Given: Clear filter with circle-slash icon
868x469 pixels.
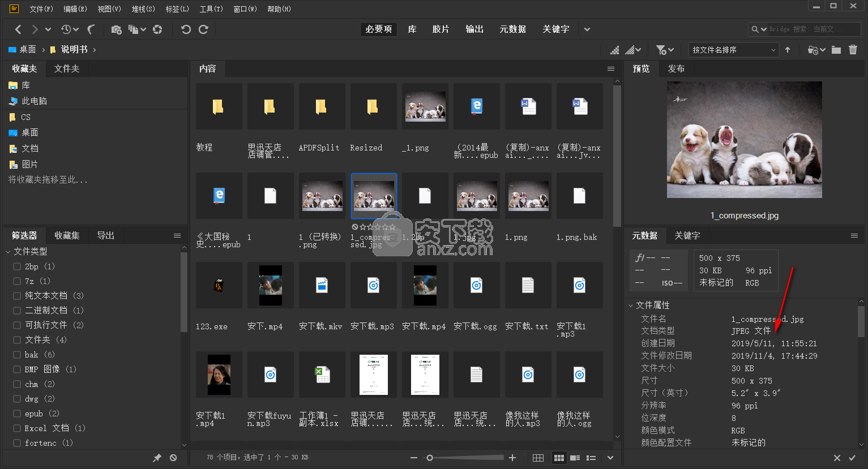Looking at the screenshot, I should coord(173,458).
